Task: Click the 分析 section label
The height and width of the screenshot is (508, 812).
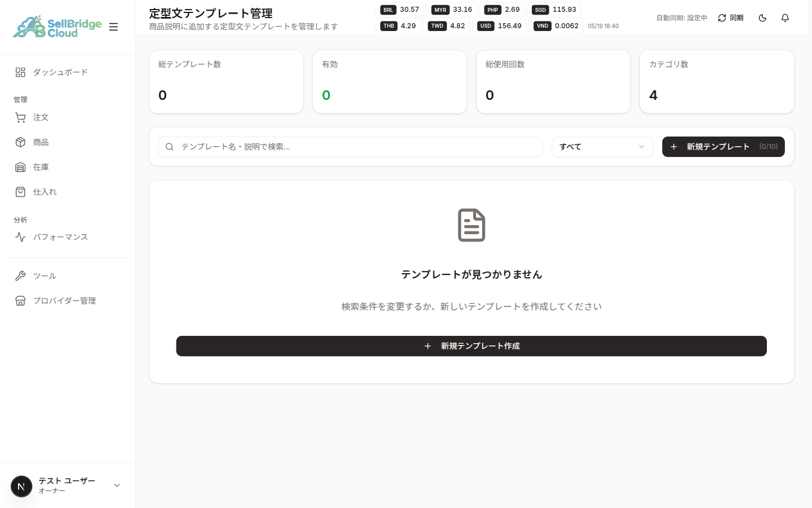Action: pyautogui.click(x=20, y=220)
